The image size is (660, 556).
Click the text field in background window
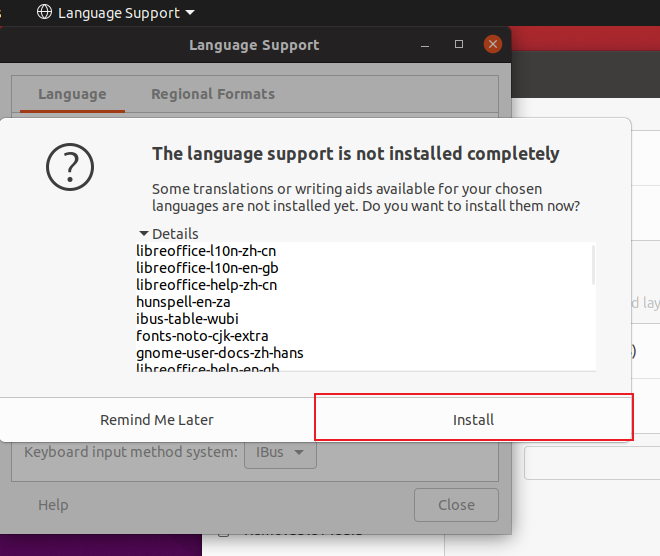click(592, 463)
